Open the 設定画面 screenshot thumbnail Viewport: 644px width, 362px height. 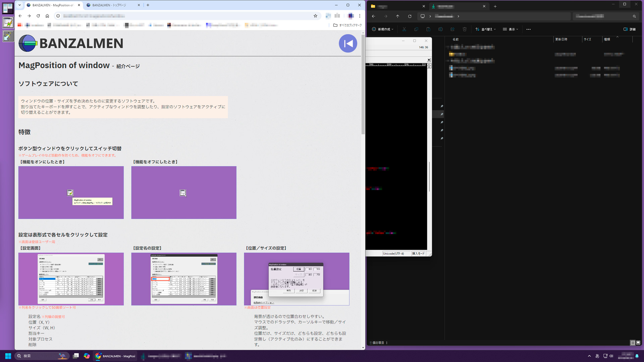tap(71, 279)
